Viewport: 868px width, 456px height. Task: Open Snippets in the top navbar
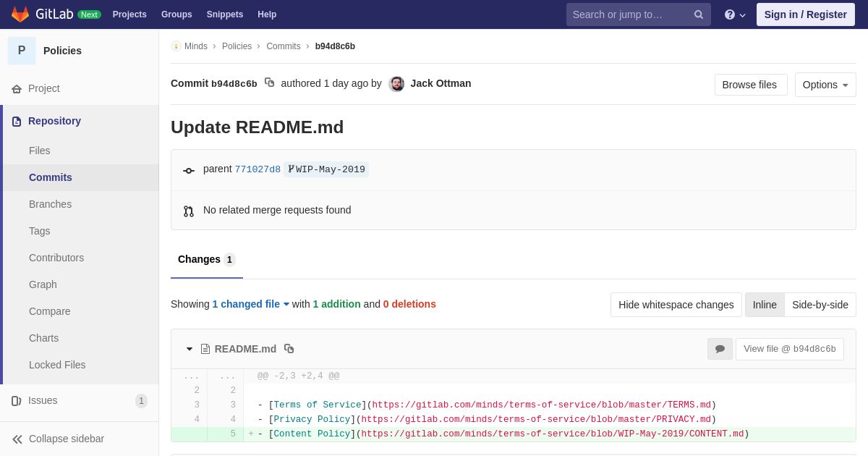[225, 14]
